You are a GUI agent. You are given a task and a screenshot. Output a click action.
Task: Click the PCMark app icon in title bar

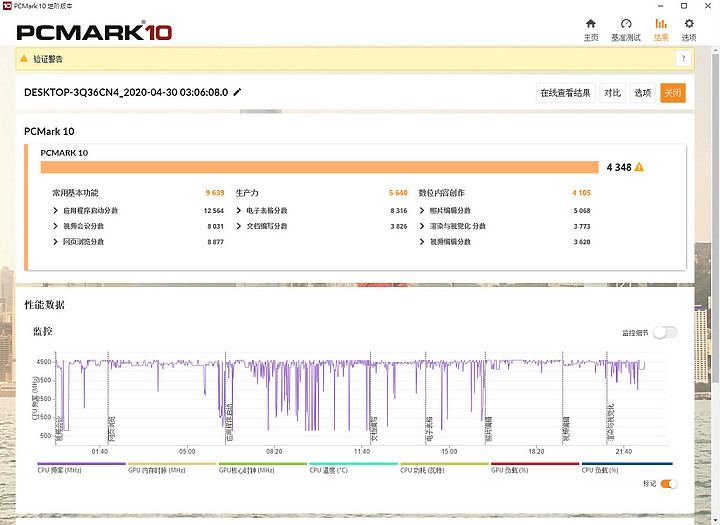(6, 6)
